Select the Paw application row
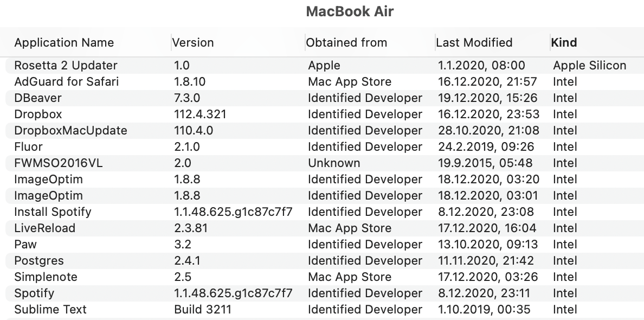This screenshot has height=320, width=644. tap(25, 245)
